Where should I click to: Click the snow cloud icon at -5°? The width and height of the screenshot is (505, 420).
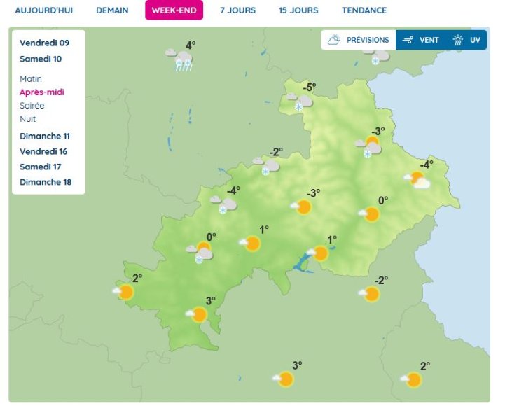299,101
